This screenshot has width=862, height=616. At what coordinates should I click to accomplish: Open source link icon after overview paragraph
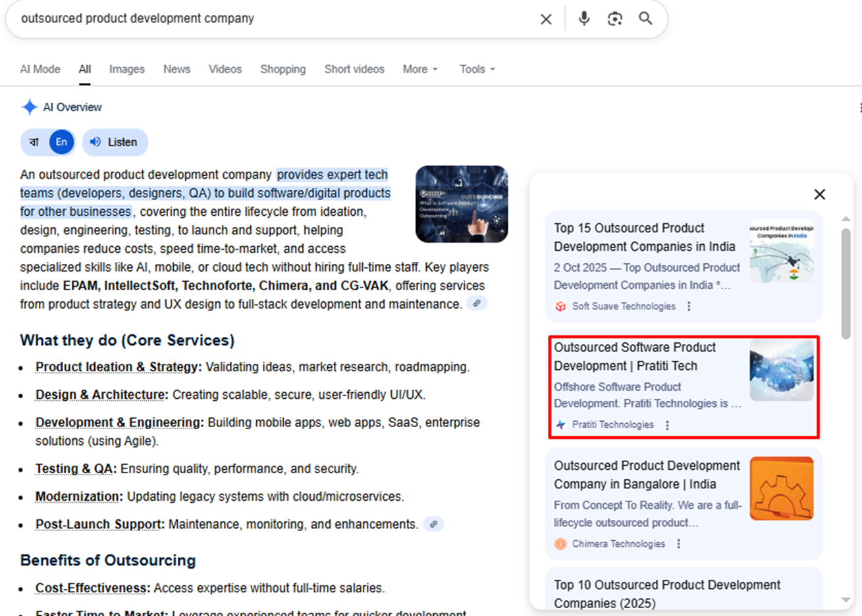(476, 303)
